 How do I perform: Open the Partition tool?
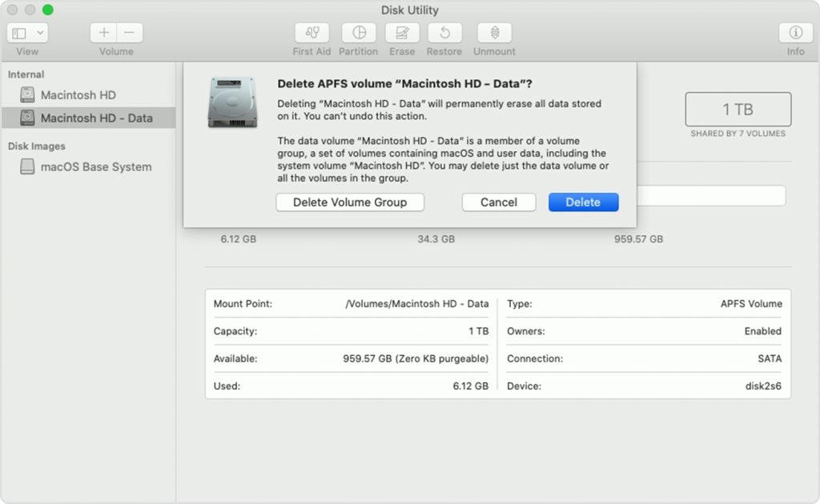click(x=359, y=33)
